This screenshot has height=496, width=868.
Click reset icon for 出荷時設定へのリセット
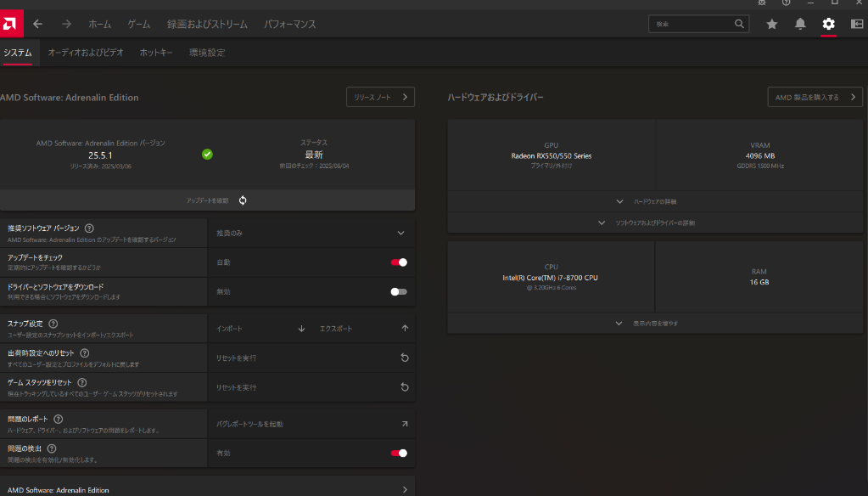[405, 358]
